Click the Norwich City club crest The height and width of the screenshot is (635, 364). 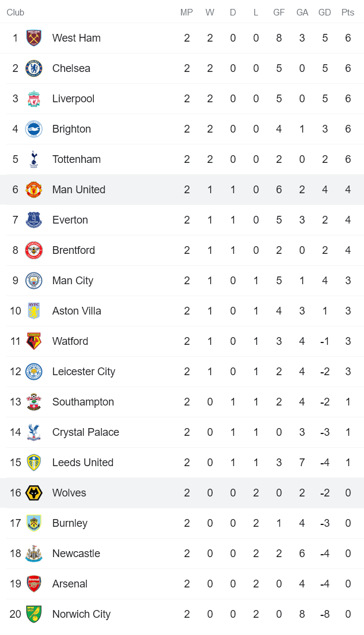[x=34, y=614]
